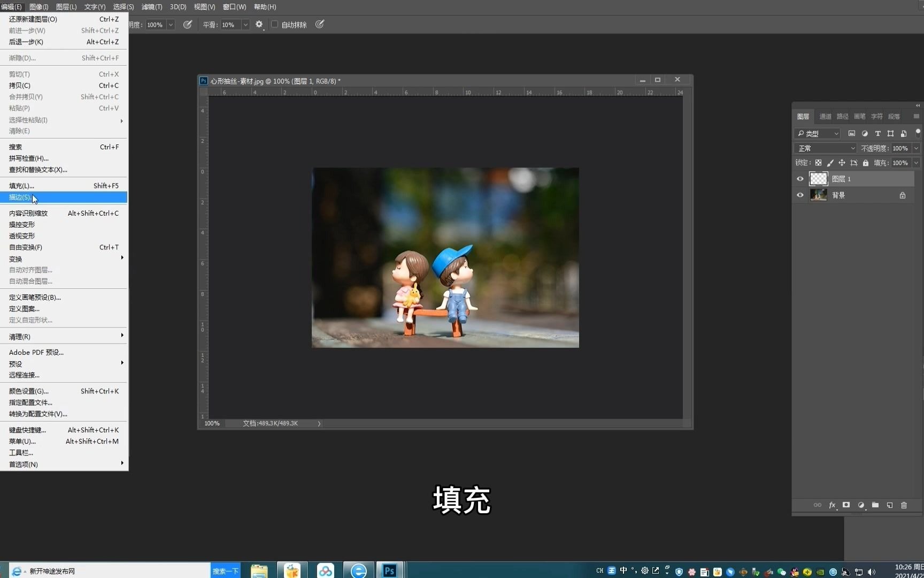Lock layer position move icon

point(842,163)
